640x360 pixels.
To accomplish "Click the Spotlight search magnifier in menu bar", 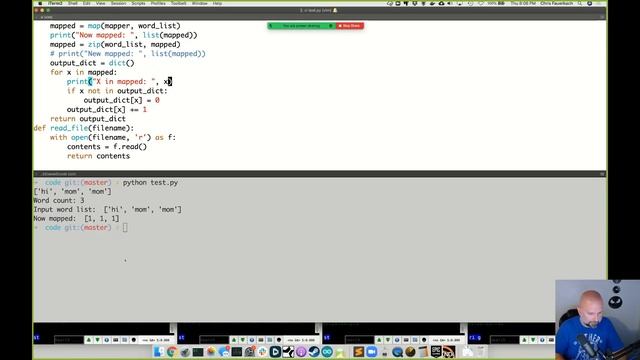I will tap(580, 3).
